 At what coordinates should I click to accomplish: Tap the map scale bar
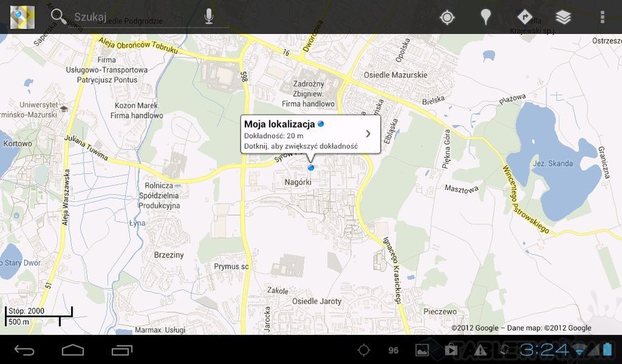point(39,316)
